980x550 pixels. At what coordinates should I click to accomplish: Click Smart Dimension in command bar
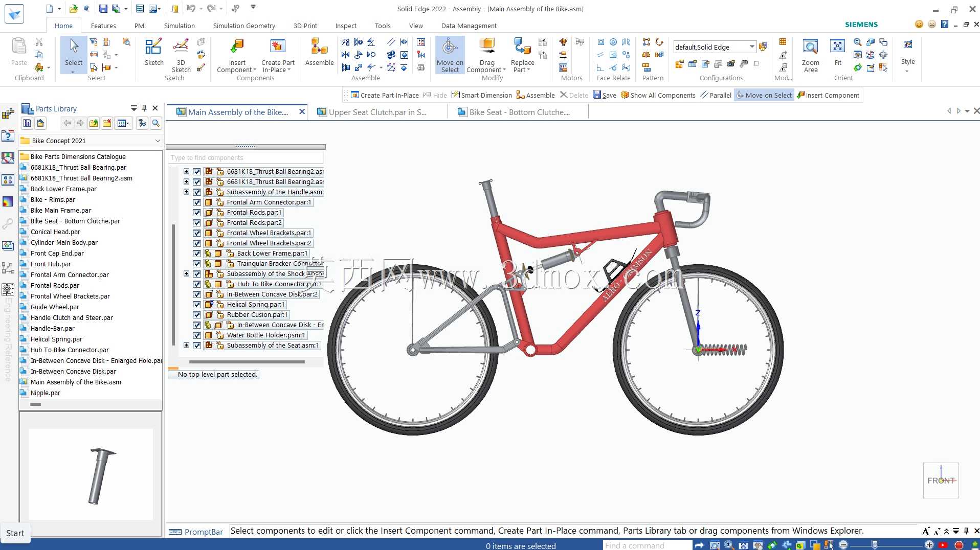481,95
